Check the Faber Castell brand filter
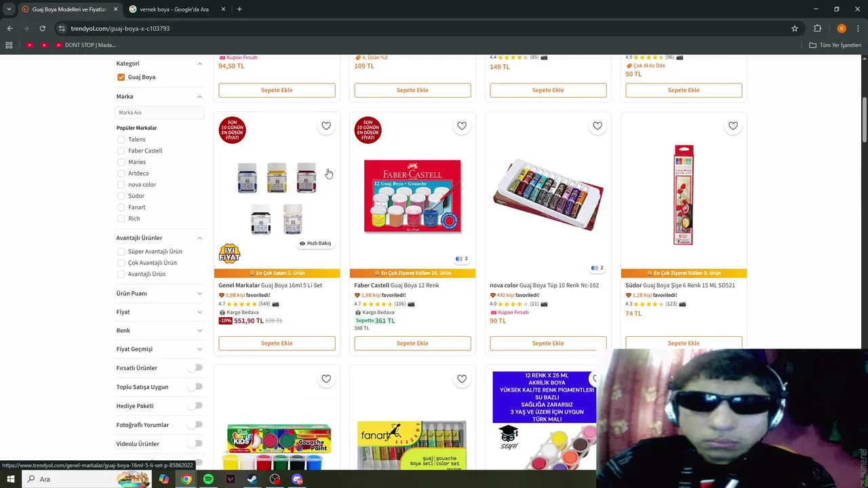This screenshot has height=488, width=868. 121,150
